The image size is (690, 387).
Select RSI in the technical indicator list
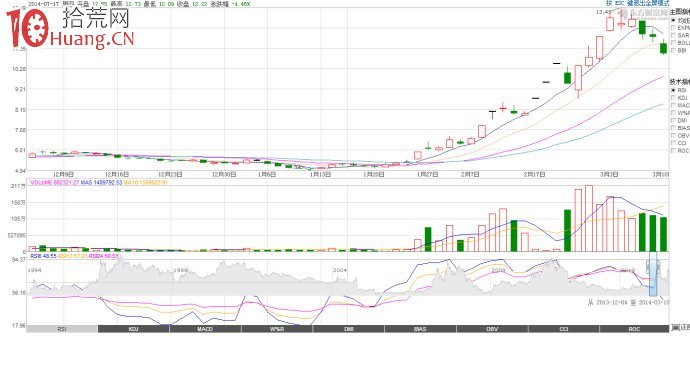[x=673, y=90]
